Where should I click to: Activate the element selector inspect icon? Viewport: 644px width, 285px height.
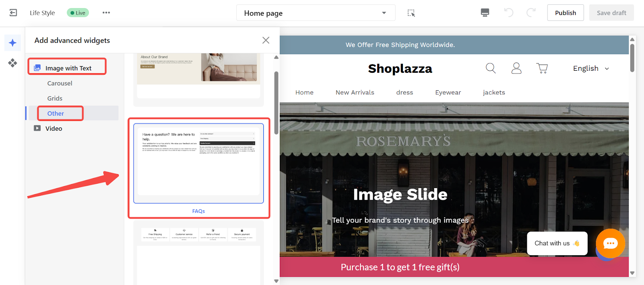coord(411,13)
